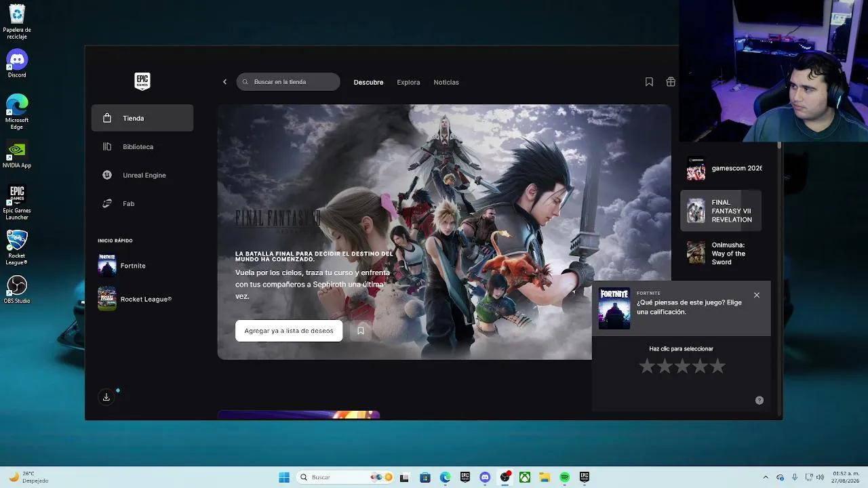Open Unreal Engine in the sidebar
This screenshot has width=868, height=488.
[142, 175]
